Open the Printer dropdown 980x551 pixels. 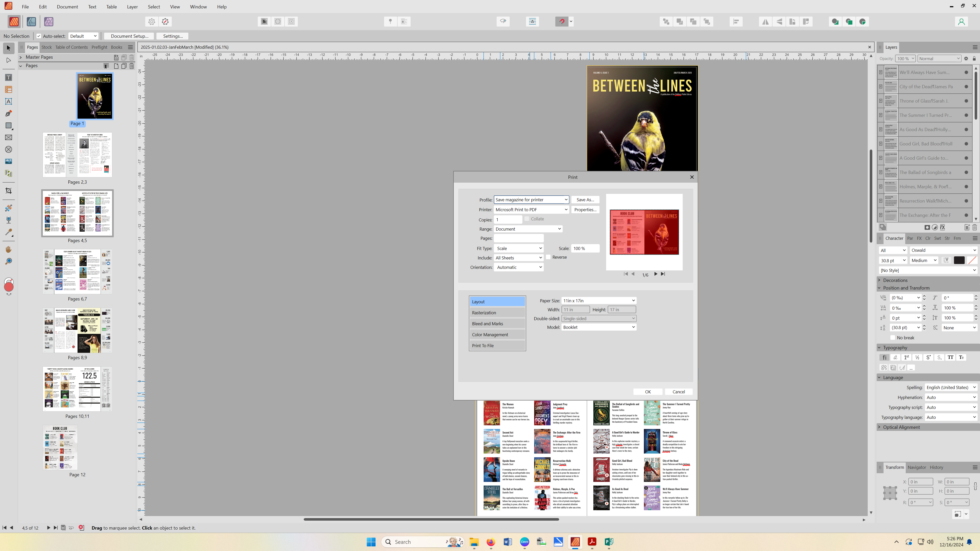point(531,209)
